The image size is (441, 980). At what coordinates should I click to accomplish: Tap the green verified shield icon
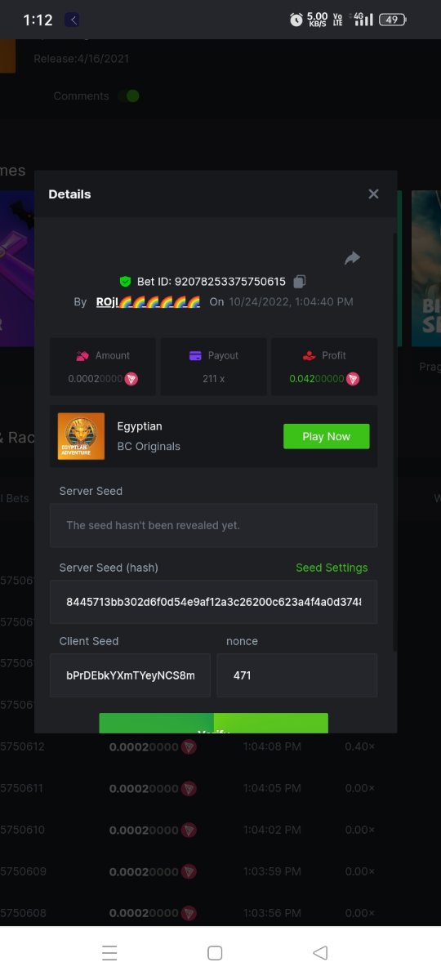(x=125, y=282)
